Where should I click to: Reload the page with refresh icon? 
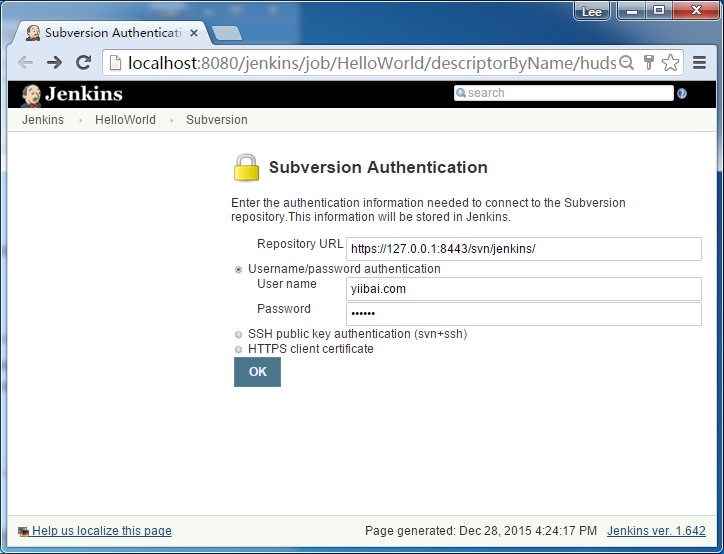[84, 63]
